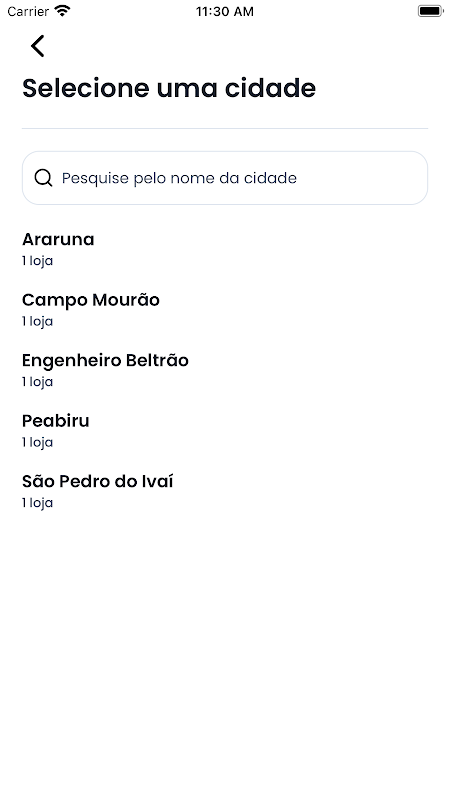450x800 pixels.
Task: Tap '1 loja' under Engenheiro Beltrão
Action: (37, 382)
